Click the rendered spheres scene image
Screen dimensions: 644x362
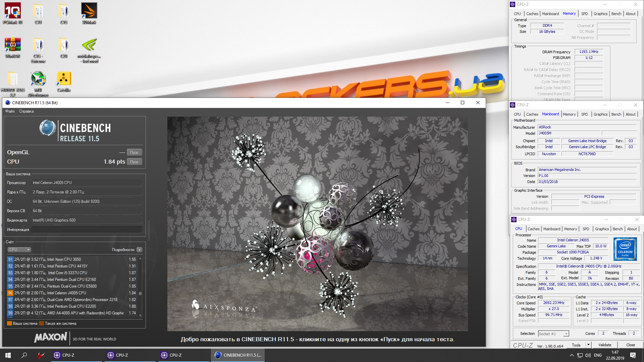[x=317, y=224]
